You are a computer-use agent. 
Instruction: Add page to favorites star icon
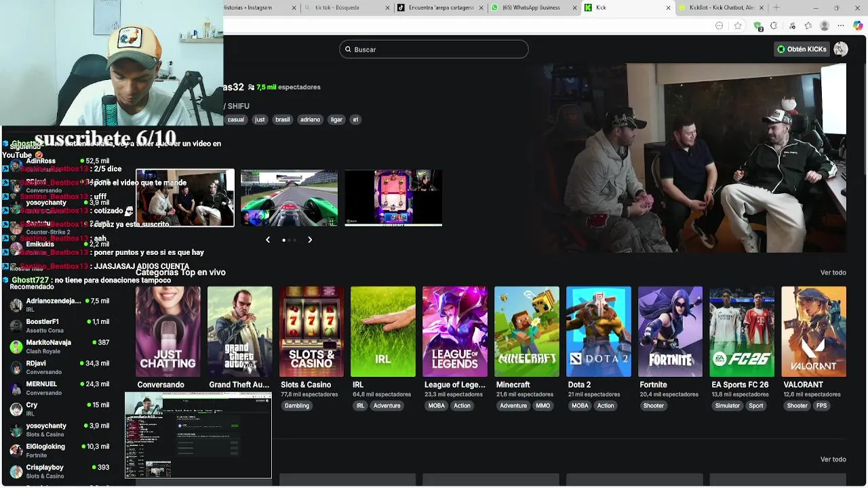(x=738, y=26)
